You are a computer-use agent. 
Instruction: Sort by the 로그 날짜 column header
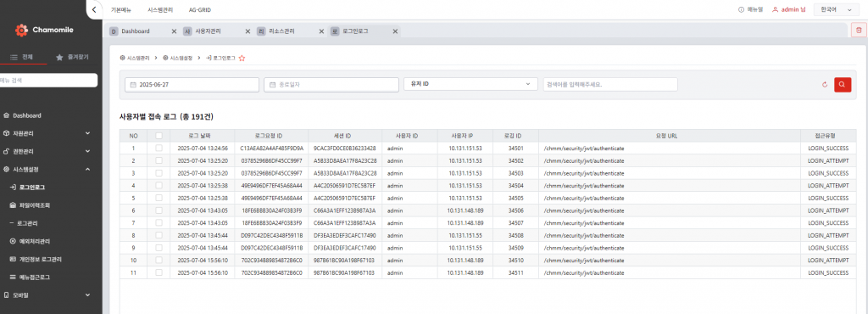(199, 136)
